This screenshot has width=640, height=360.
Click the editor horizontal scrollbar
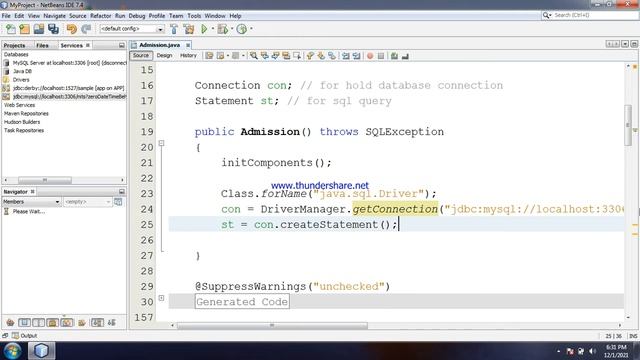tap(272, 325)
